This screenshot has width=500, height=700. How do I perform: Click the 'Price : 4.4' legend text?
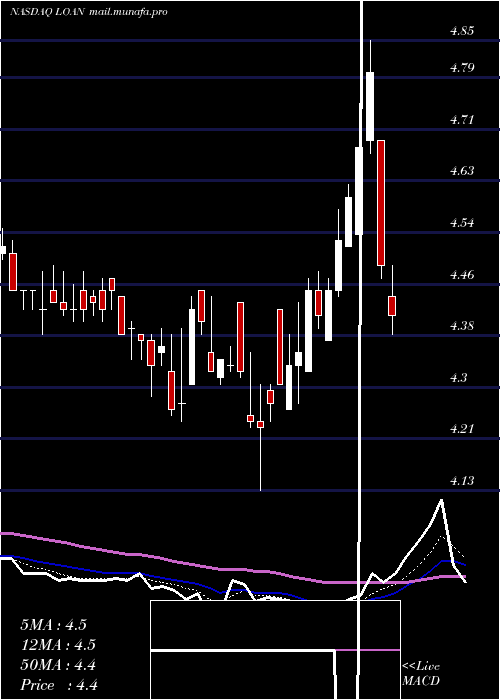click(x=59, y=685)
